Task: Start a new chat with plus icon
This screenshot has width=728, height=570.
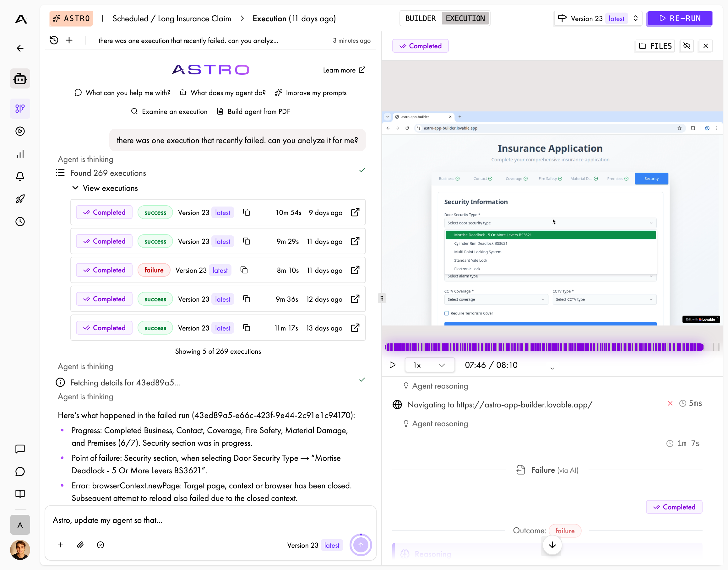Action: coord(69,40)
